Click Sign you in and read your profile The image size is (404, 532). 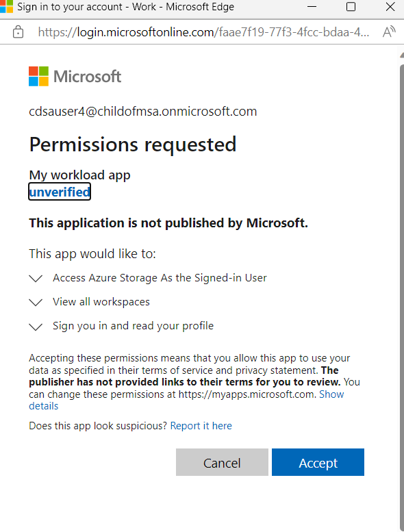coord(133,326)
